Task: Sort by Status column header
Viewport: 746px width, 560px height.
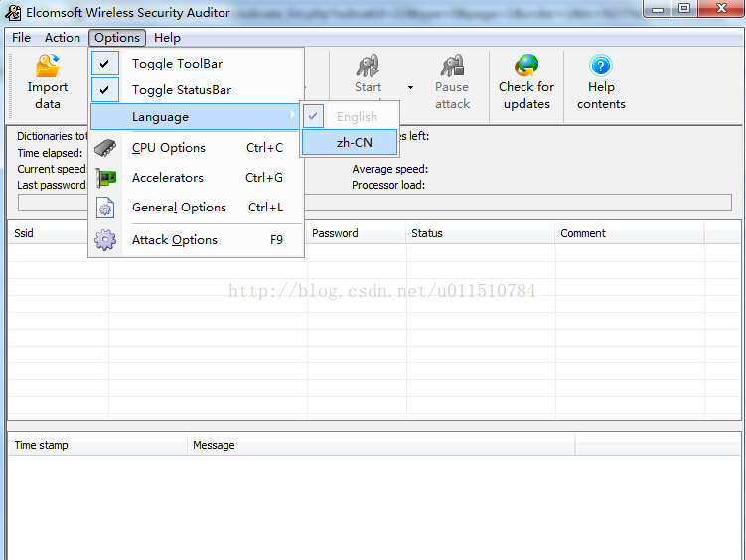Action: click(x=480, y=233)
